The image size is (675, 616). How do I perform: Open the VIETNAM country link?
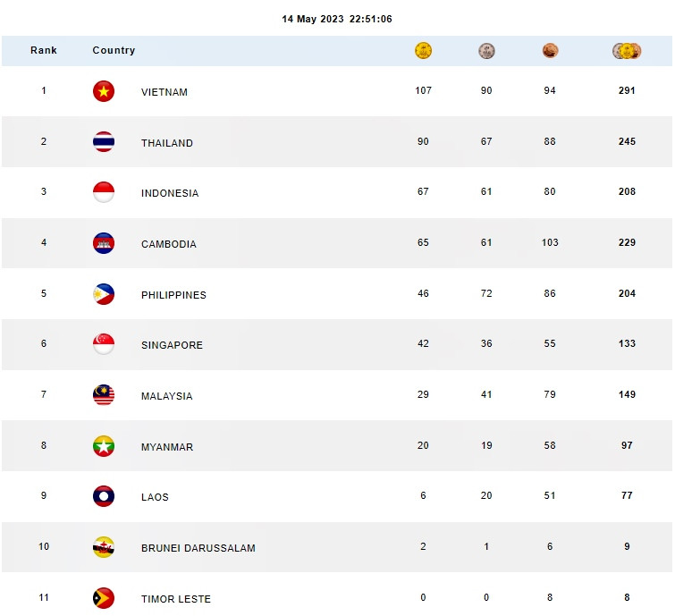point(165,92)
